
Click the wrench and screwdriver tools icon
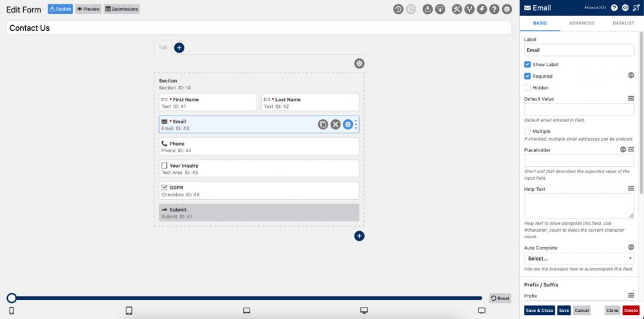coord(457,9)
